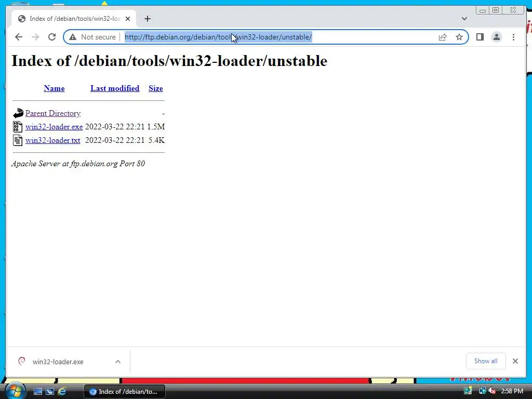Viewport: 532px width, 399px height.
Task: Click Show all downloads button
Action: pyautogui.click(x=486, y=361)
